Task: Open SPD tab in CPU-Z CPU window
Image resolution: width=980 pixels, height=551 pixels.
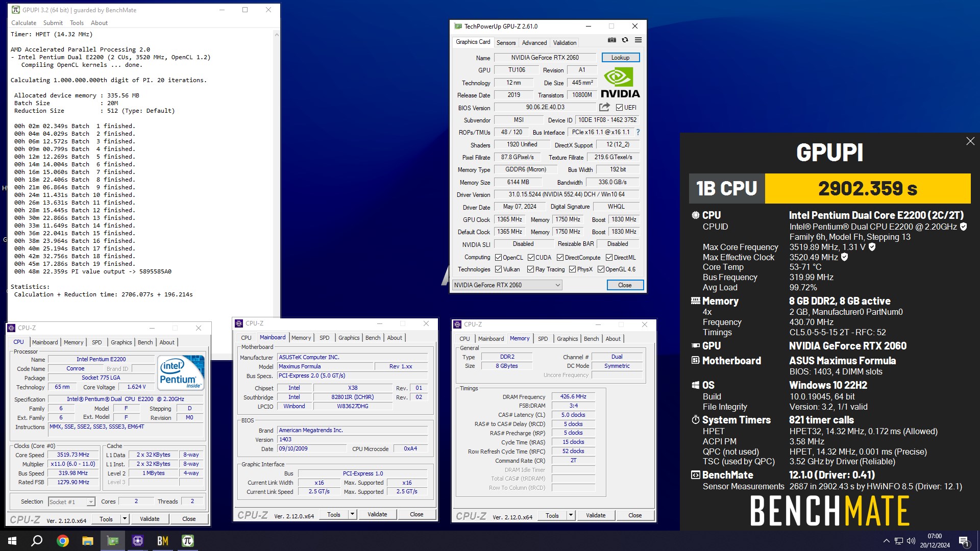Action: pyautogui.click(x=97, y=342)
